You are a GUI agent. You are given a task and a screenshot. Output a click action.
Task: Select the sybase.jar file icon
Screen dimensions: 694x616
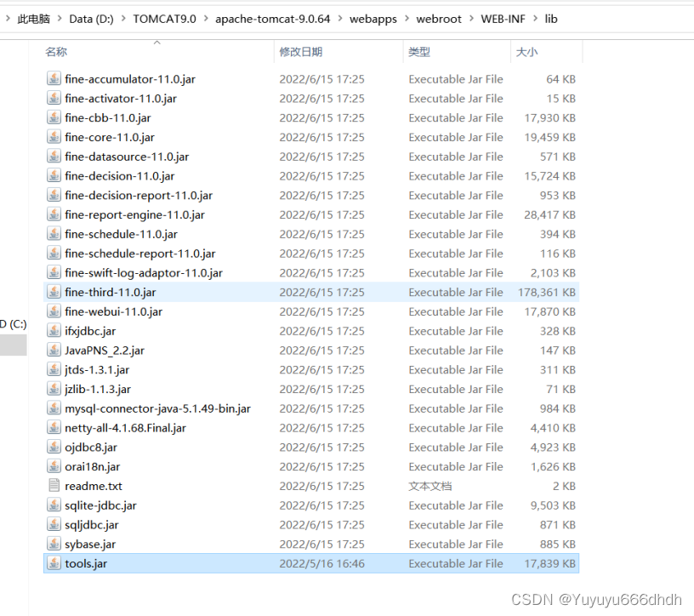[x=54, y=545]
